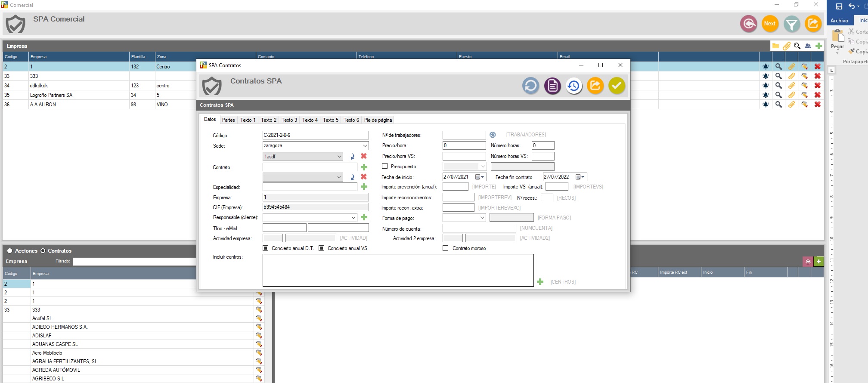This screenshot has width=868, height=383.
Task: Open the filter funnel icon in SPA Comercial
Action: (791, 24)
